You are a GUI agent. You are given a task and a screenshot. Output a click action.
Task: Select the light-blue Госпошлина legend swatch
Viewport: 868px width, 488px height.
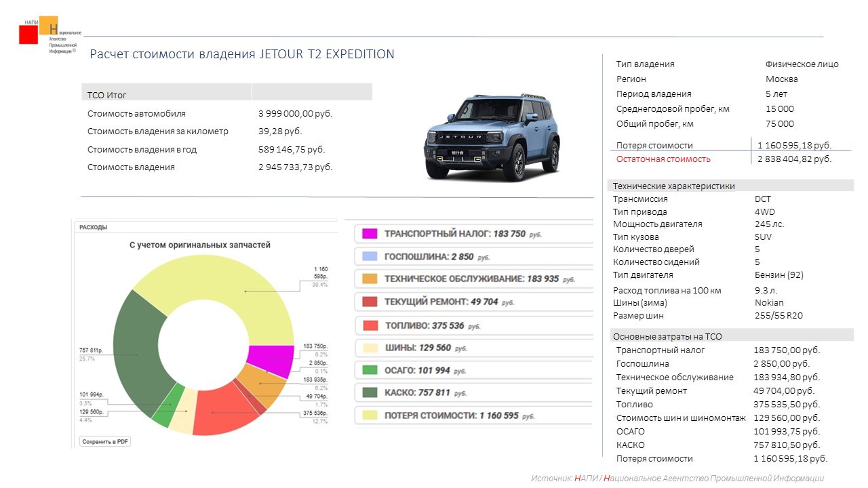click(369, 257)
